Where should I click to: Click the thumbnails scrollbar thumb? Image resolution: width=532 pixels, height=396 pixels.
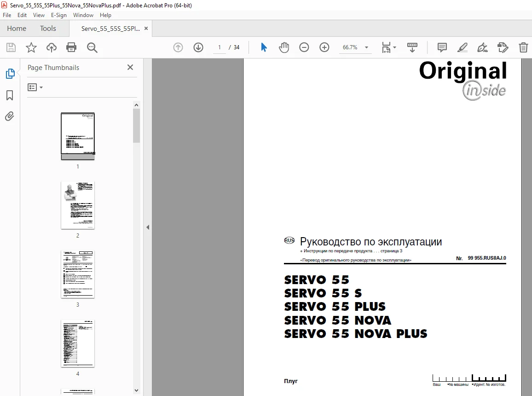pyautogui.click(x=136, y=126)
